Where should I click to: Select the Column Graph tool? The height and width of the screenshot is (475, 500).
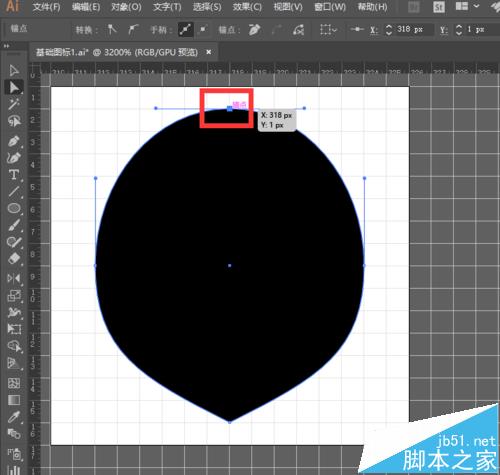pos(14,470)
